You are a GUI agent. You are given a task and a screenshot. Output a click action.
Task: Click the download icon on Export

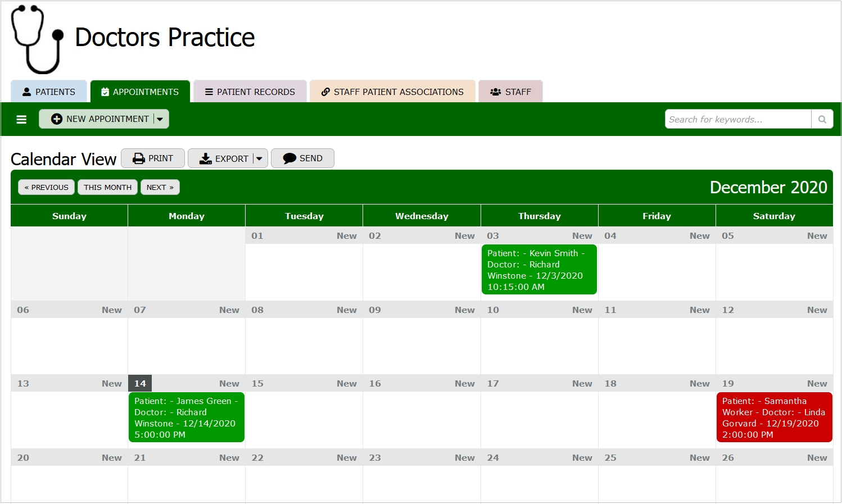(x=206, y=158)
